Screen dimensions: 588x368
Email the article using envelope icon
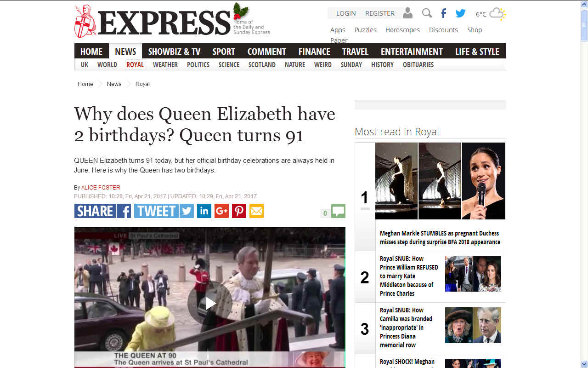click(x=256, y=211)
